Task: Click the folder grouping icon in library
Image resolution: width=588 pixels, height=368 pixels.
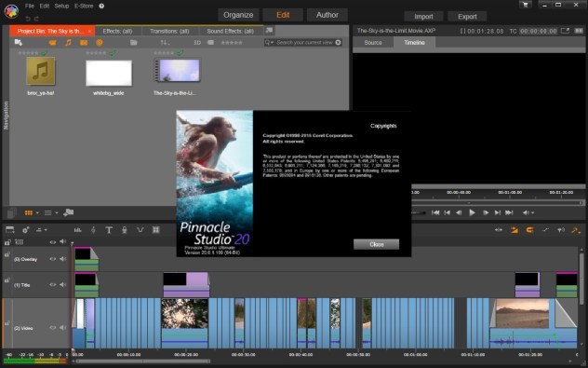Action: point(133,43)
